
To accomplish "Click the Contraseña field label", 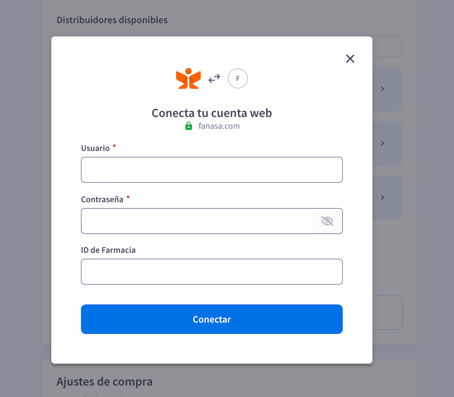I will point(102,199).
